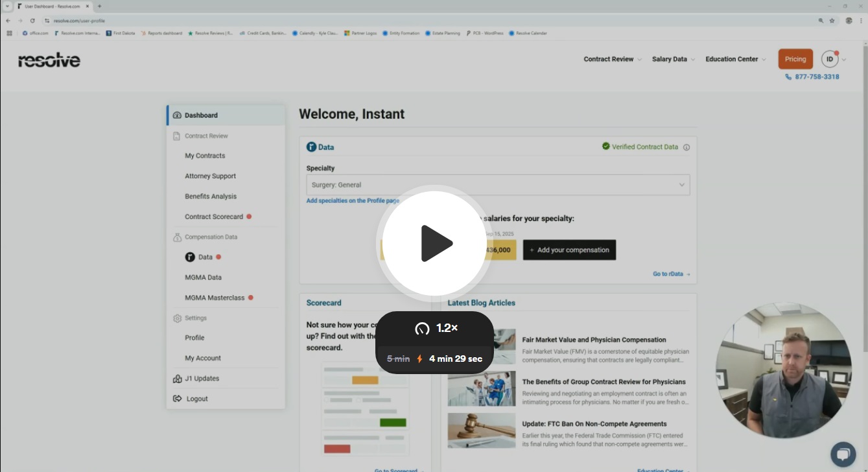Follow the Go to rData link
The image size is (868, 472).
(x=672, y=274)
